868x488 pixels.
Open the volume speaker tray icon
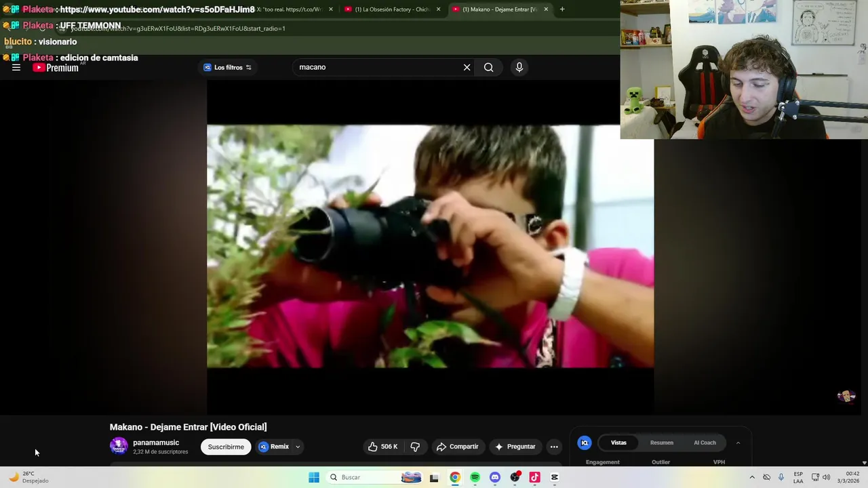(x=827, y=477)
